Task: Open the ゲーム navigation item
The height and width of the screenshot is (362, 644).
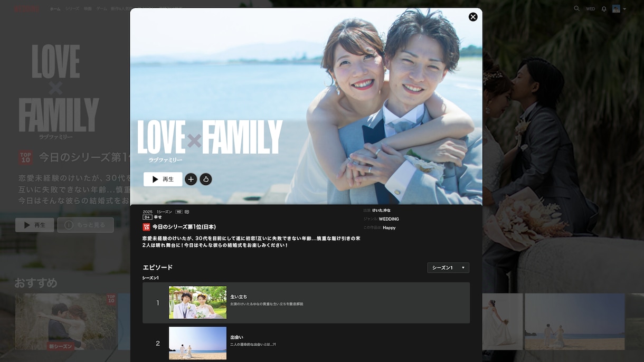Action: (103, 8)
